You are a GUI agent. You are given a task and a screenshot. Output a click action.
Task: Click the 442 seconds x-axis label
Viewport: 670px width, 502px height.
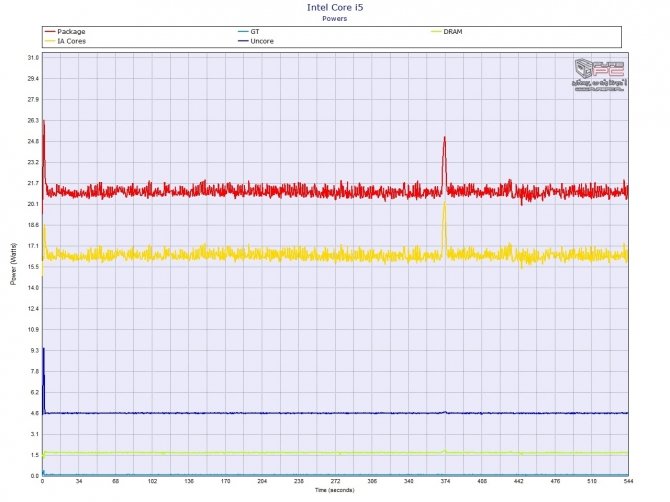pyautogui.click(x=519, y=481)
